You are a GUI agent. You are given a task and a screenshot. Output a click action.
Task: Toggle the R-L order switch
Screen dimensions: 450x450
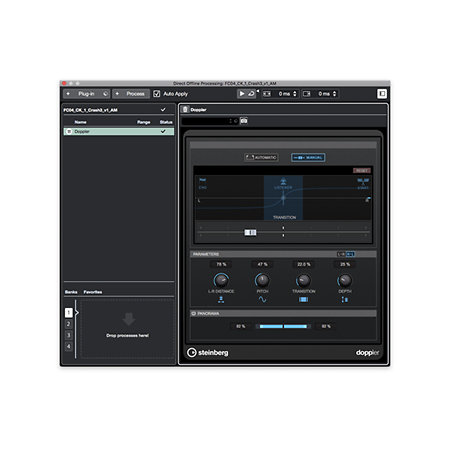click(350, 254)
